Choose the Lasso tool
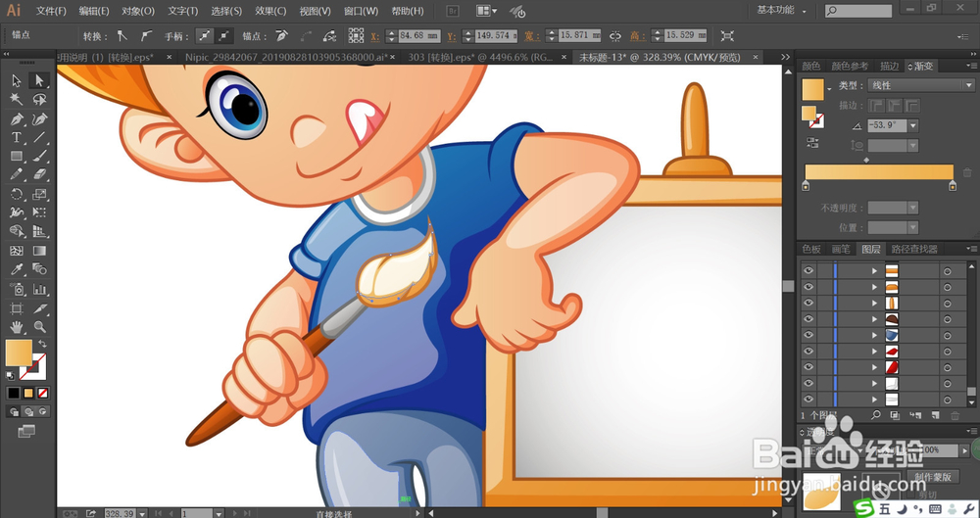This screenshot has width=980, height=518. (x=39, y=99)
